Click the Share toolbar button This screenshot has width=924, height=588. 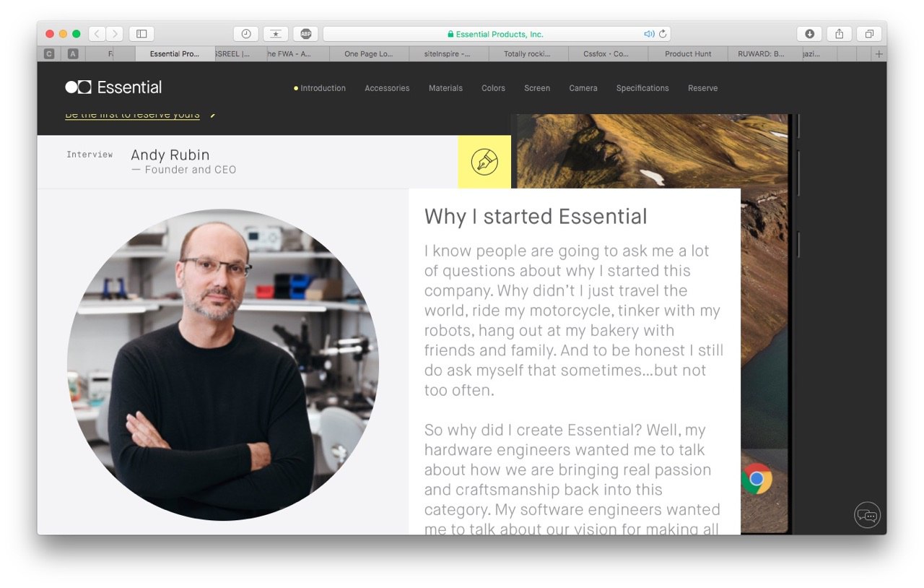(839, 34)
